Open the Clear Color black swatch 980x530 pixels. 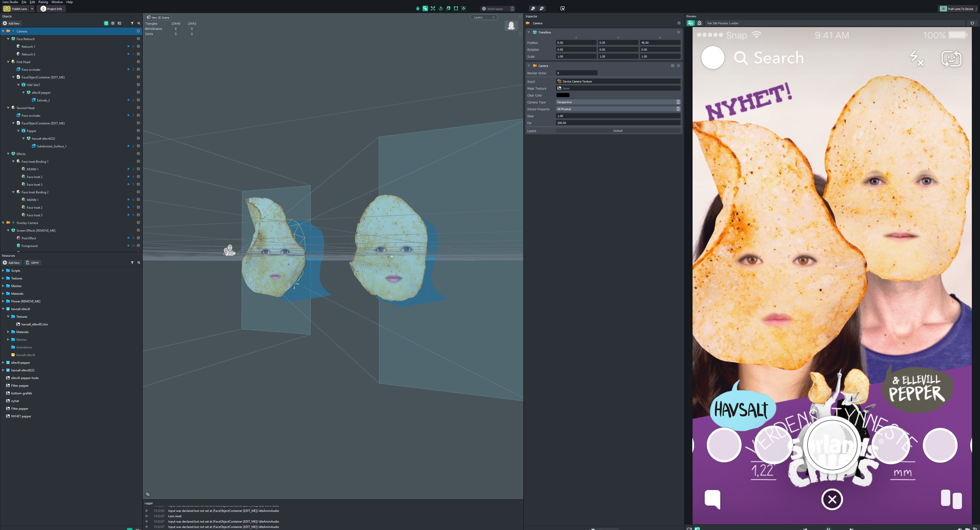(563, 95)
